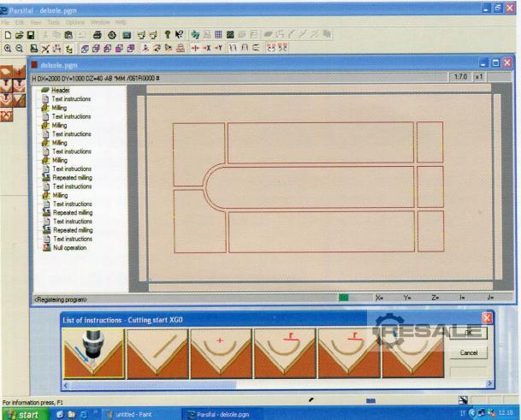Click the red mirror -X icon

(x=207, y=48)
